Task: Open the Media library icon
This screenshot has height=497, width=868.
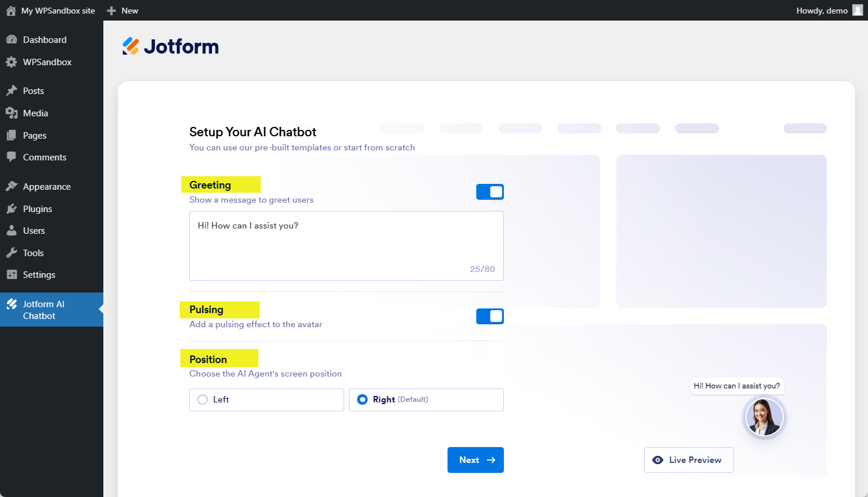Action: pyautogui.click(x=13, y=113)
